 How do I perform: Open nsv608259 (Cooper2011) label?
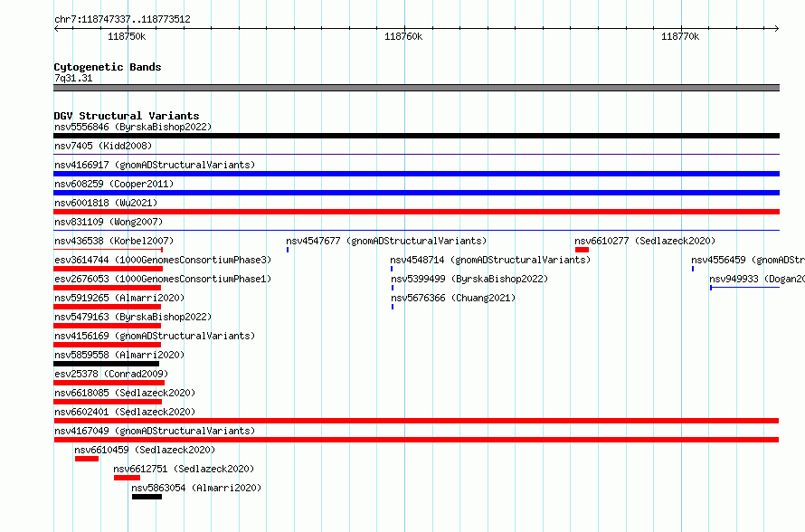(x=114, y=184)
